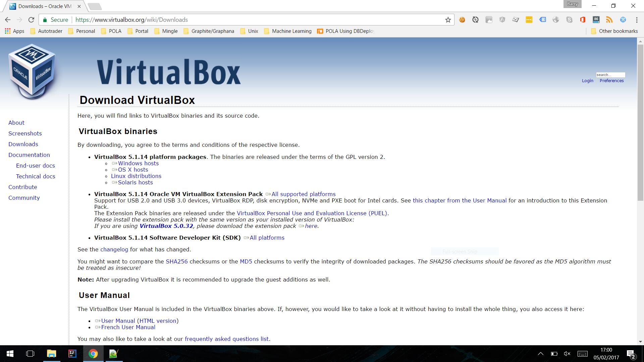Screen dimensions: 644x362
Task: Open the POLA Using DBDeploy bookmark
Action: 346,31
